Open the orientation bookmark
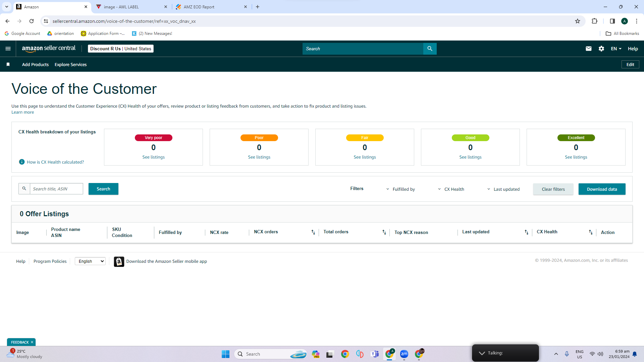The image size is (644, 362). point(60,34)
